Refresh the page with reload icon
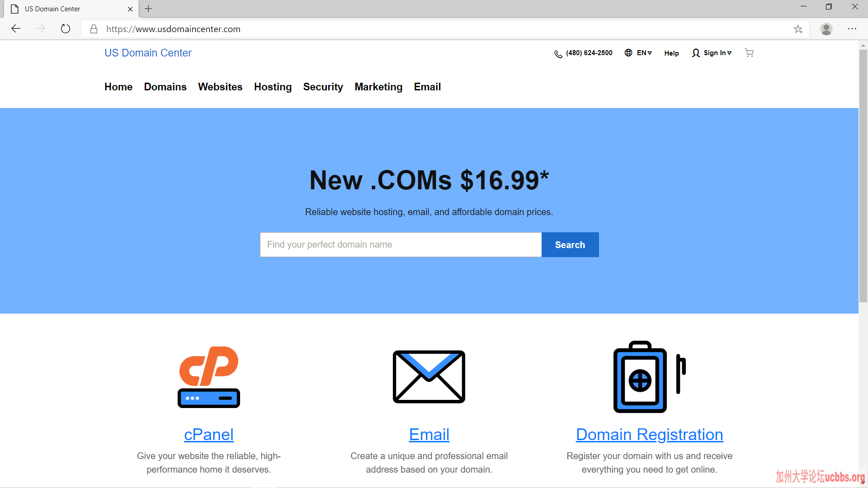 pyautogui.click(x=66, y=29)
